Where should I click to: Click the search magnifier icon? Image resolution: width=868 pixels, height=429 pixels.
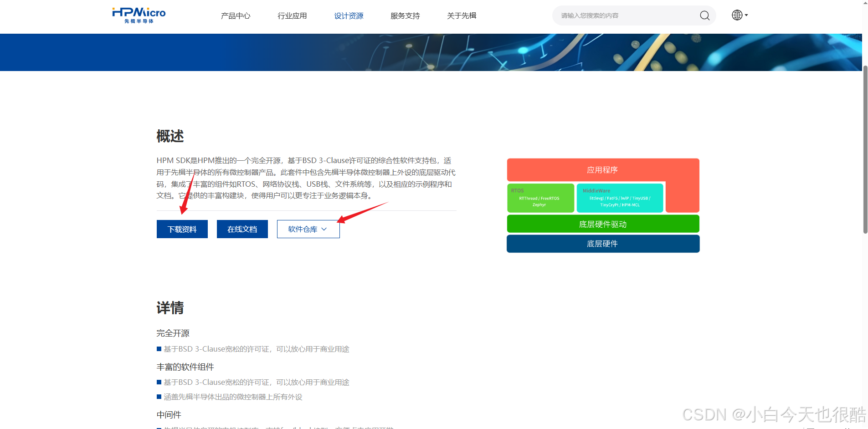tap(704, 15)
